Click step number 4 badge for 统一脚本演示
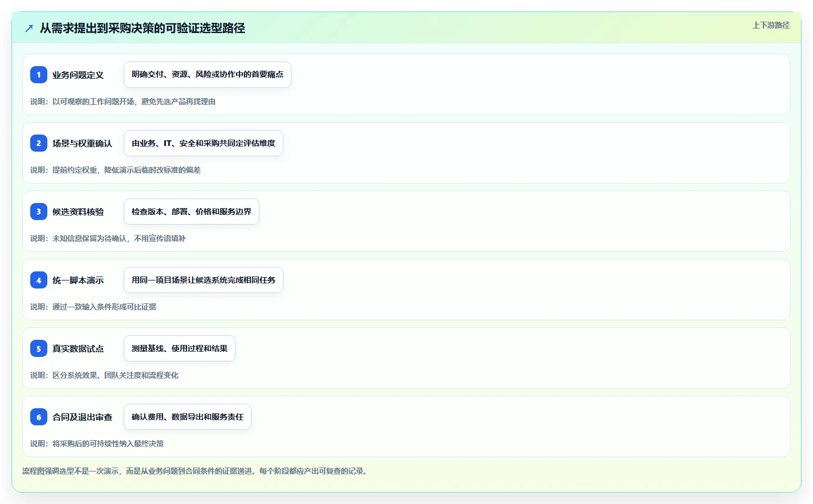Image resolution: width=813 pixels, height=504 pixels. [x=39, y=280]
